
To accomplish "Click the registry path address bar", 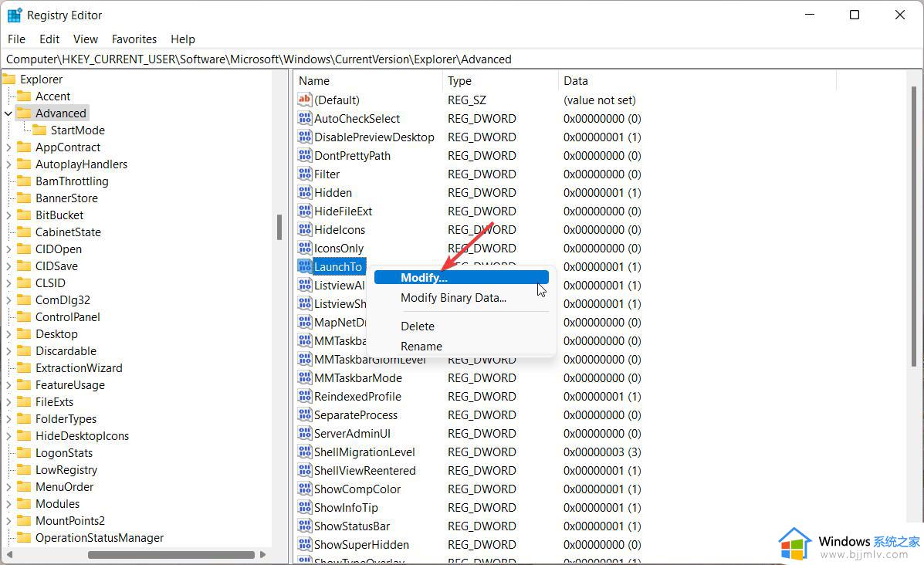I will coord(462,59).
